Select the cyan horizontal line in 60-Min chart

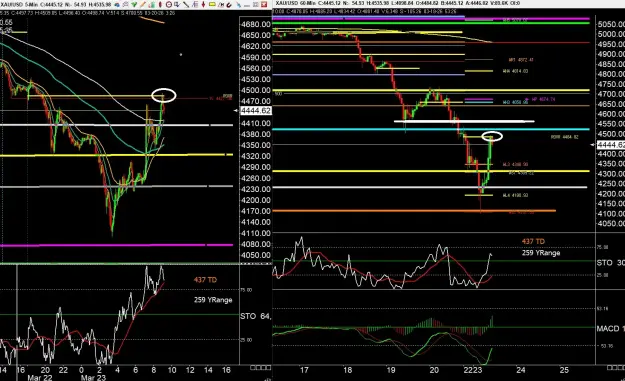point(431,129)
